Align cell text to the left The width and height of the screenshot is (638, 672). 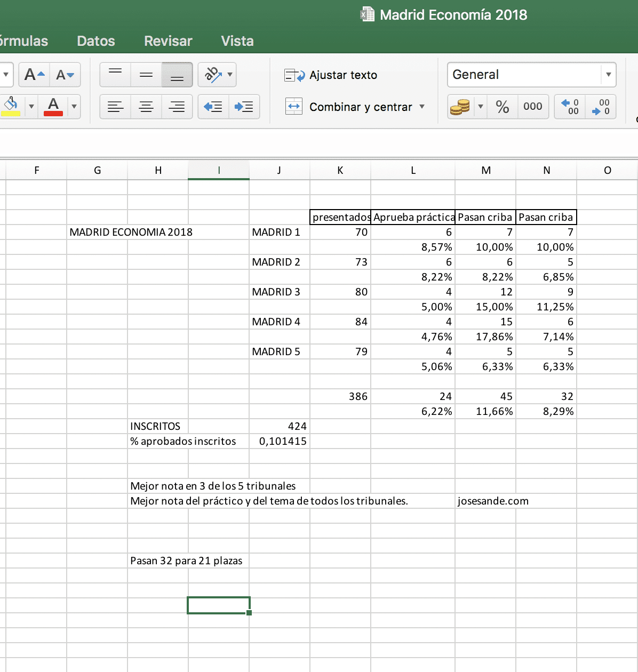115,107
